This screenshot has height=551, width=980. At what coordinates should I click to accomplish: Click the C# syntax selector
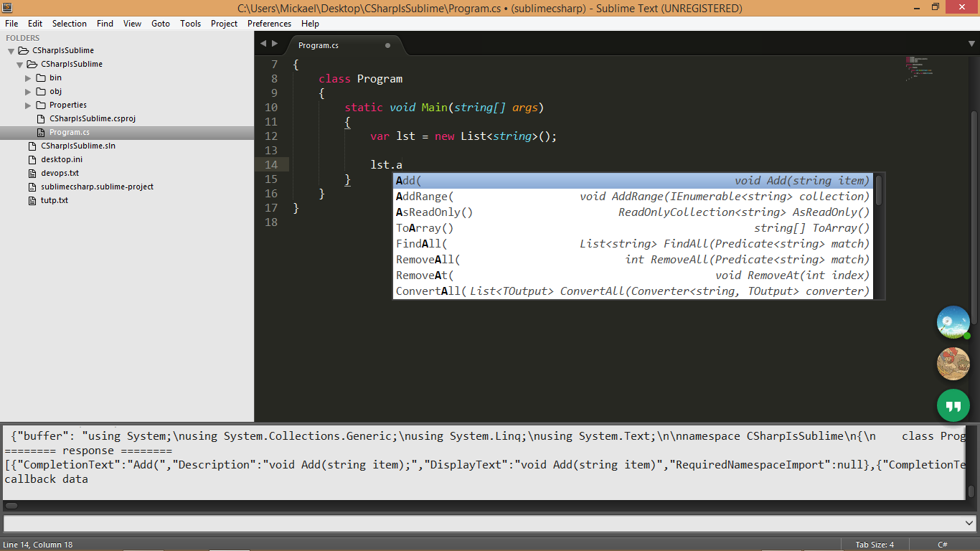tap(943, 545)
